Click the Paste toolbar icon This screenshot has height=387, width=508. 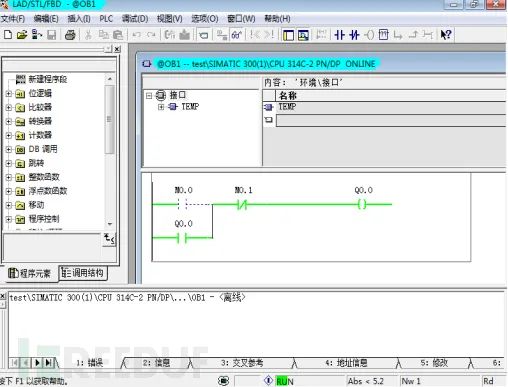pyautogui.click(x=118, y=35)
